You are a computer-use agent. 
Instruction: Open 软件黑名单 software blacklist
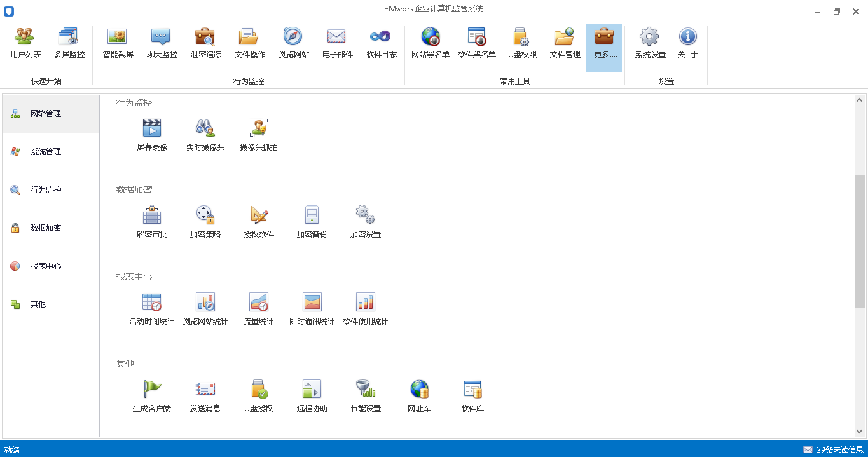[x=477, y=43]
